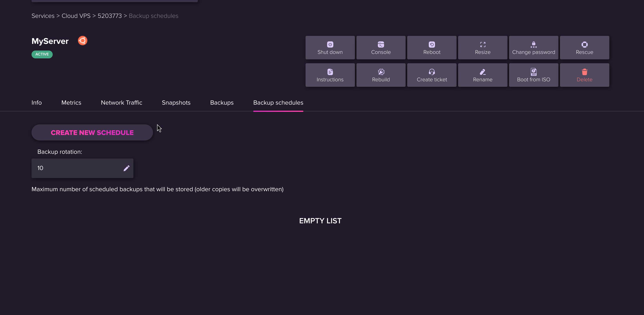Open the Create ticket panel
644x315 pixels.
(432, 75)
